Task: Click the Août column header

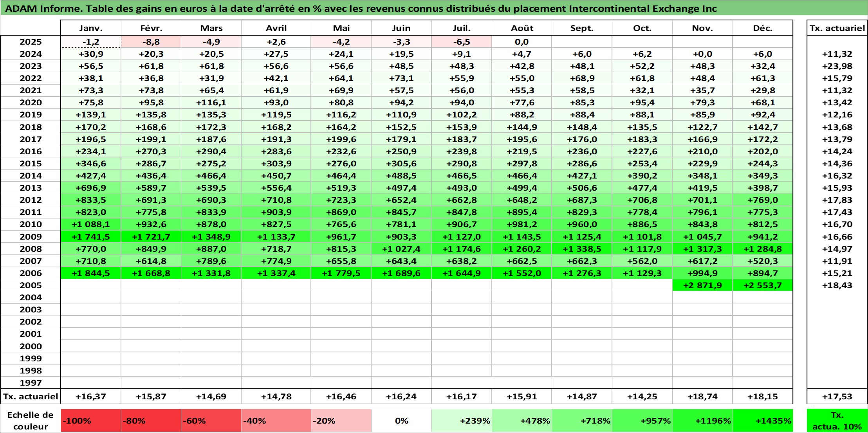Action: 522,28
